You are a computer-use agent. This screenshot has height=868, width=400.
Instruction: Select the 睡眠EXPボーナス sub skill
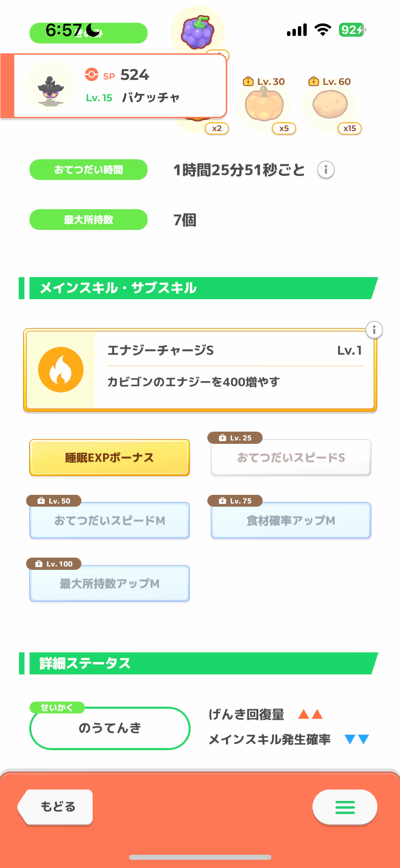[109, 458]
